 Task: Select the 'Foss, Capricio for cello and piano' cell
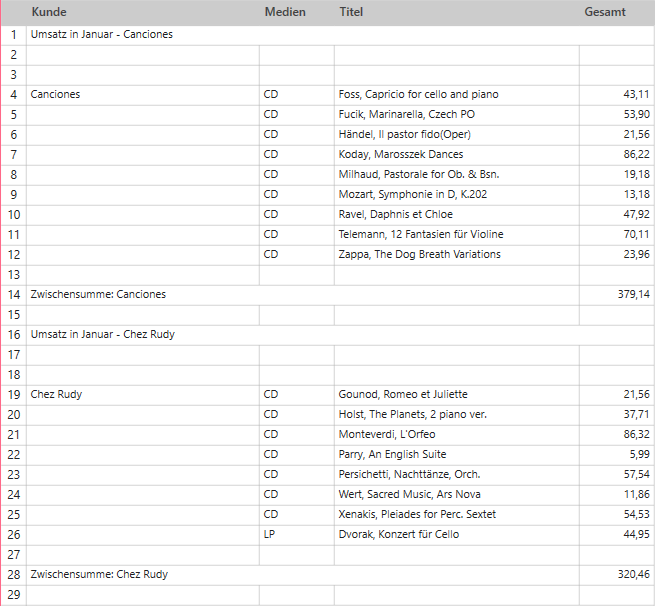[x=418, y=95]
